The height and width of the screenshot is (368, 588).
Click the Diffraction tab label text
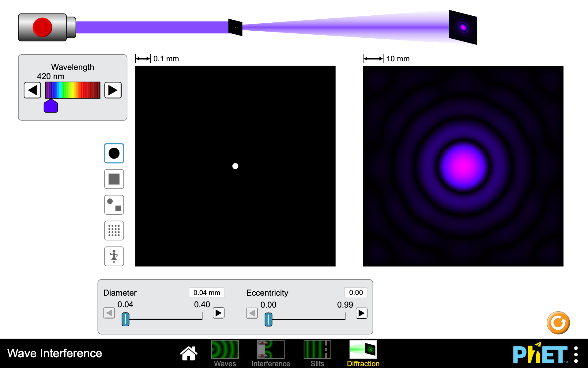click(363, 364)
